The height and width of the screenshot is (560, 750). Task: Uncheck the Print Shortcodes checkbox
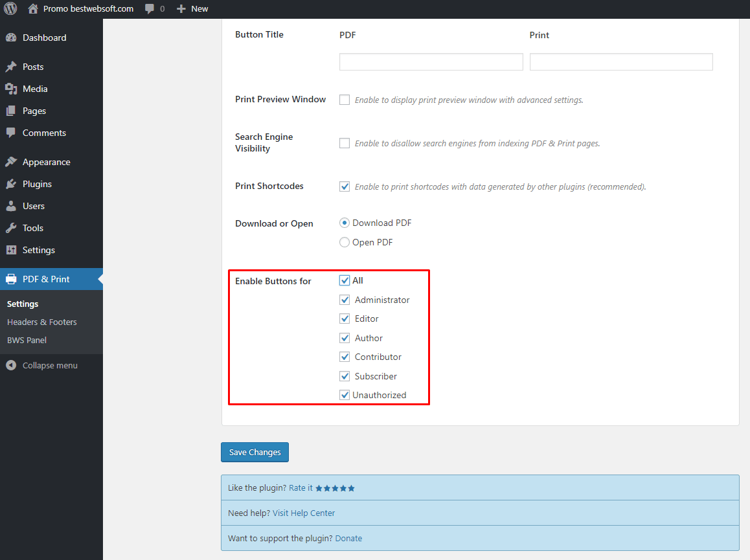[x=345, y=186]
